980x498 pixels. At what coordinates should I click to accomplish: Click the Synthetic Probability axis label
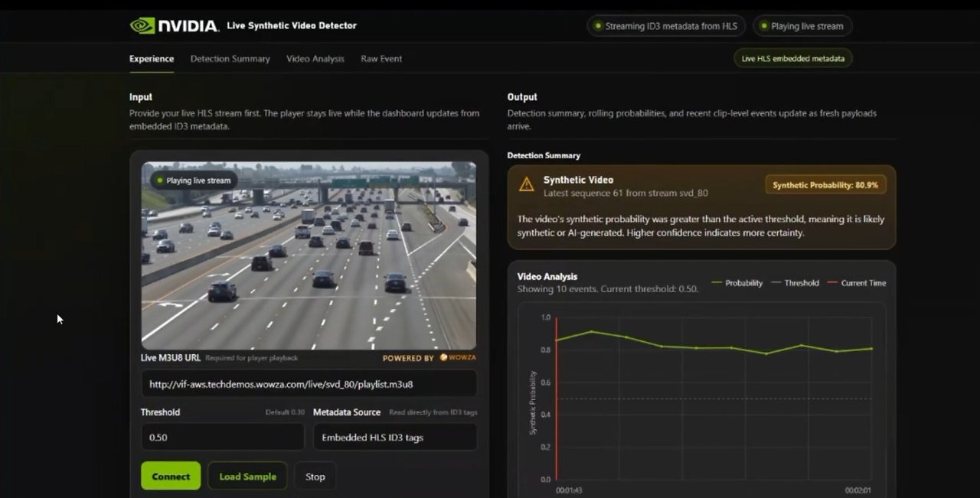tap(533, 402)
